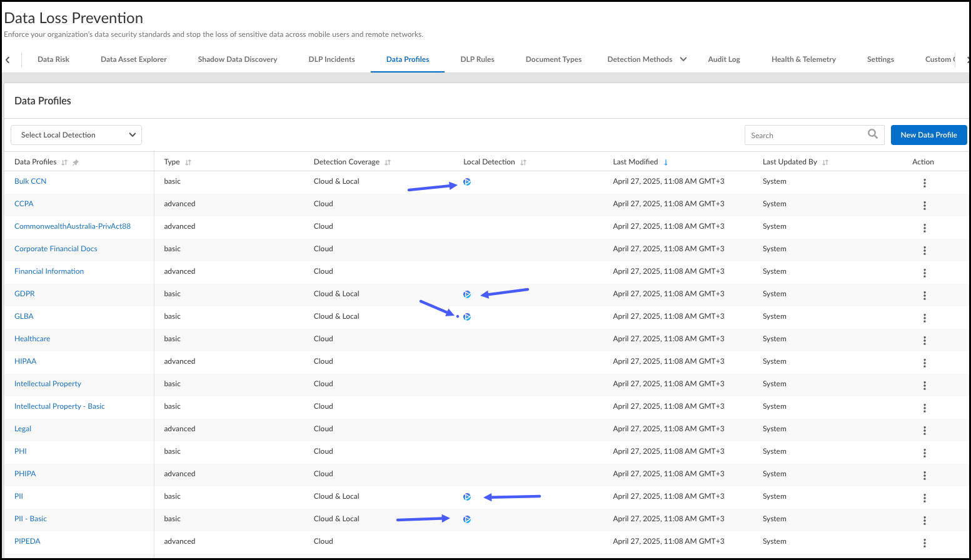Click the local detection icon in GDPR row
This screenshot has width=971, height=560.
pos(467,294)
